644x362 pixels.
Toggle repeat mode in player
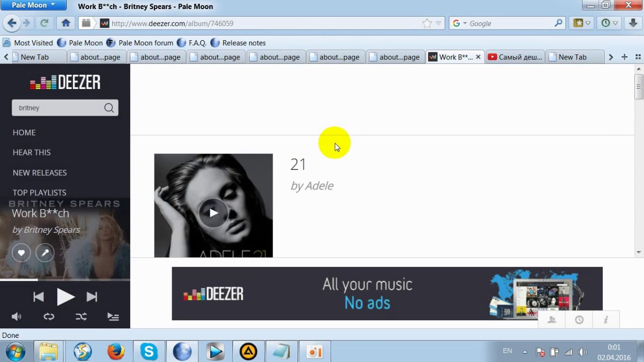tap(49, 317)
